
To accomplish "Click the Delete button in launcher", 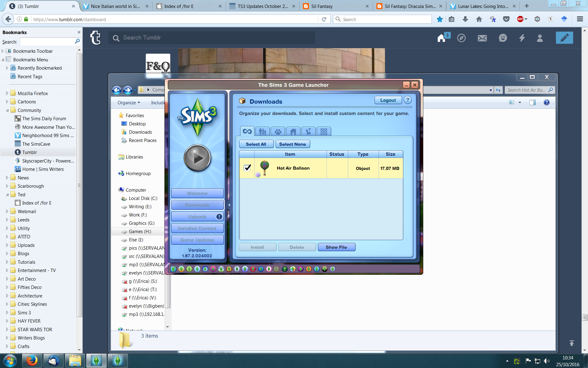I will [297, 247].
